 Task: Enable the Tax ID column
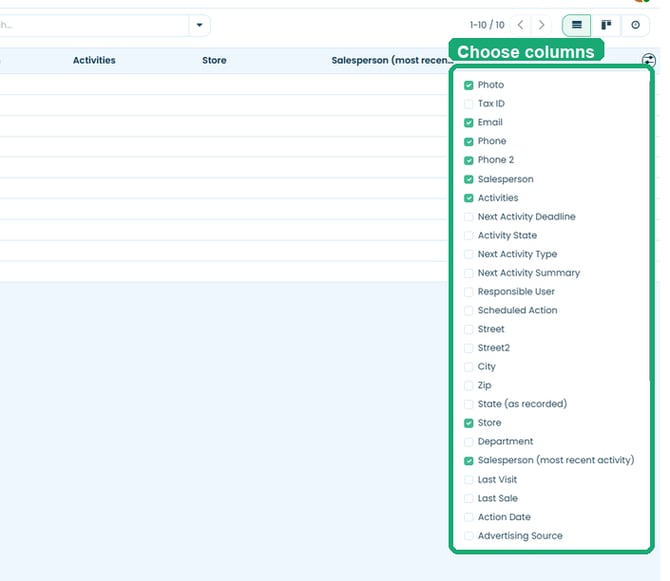(x=469, y=104)
